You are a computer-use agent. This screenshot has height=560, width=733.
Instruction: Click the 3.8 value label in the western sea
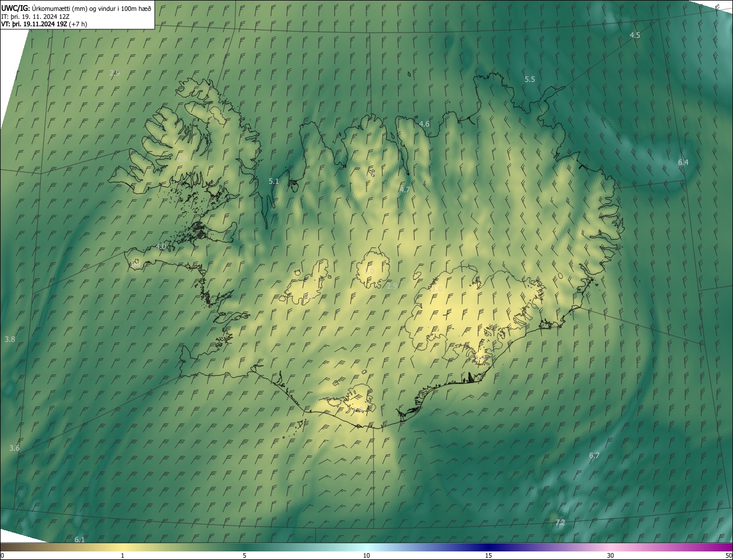point(10,340)
